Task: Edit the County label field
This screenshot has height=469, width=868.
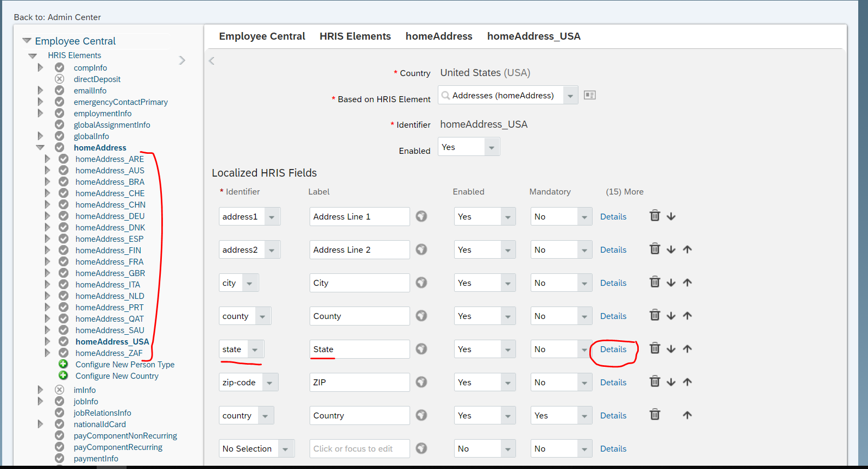Action: click(x=360, y=316)
